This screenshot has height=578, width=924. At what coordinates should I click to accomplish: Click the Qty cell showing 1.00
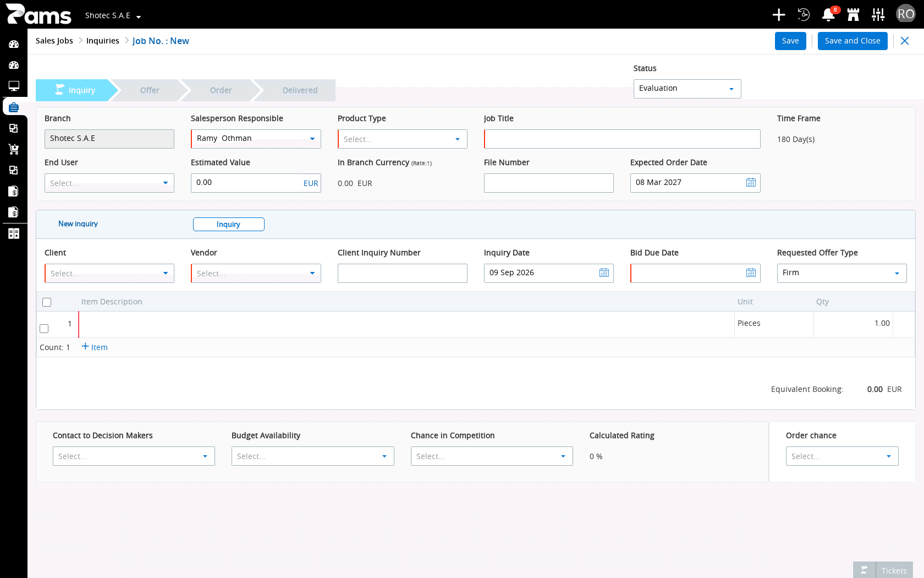pos(853,324)
